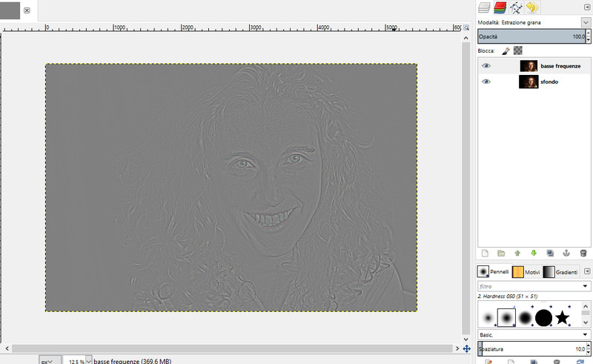Hide the 'basse frequenze' layer

click(x=486, y=66)
